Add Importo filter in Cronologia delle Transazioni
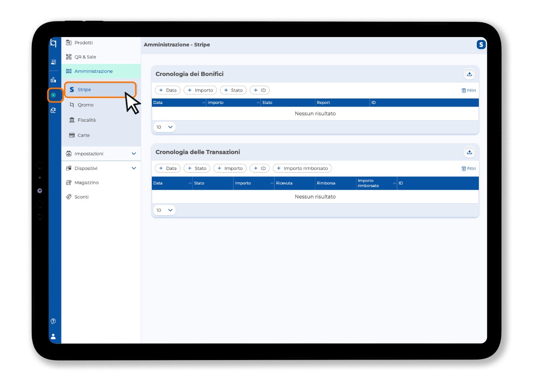 [x=230, y=168]
